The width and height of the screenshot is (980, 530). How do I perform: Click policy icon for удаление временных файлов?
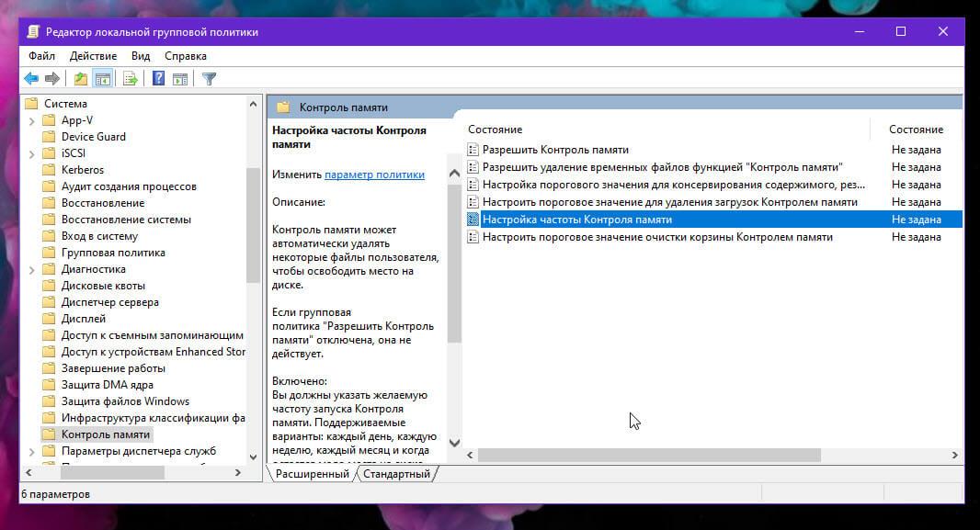(473, 167)
